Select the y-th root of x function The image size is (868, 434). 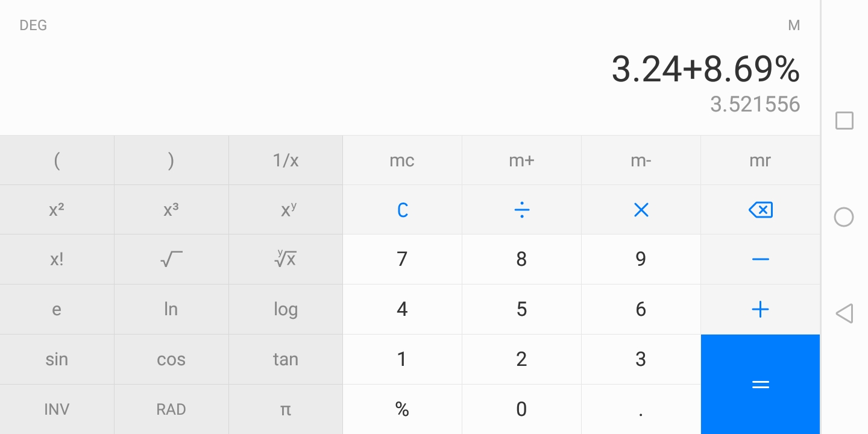point(286,259)
